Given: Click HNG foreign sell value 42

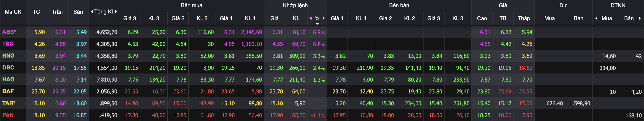Looking at the screenshot, I should [638, 56].
